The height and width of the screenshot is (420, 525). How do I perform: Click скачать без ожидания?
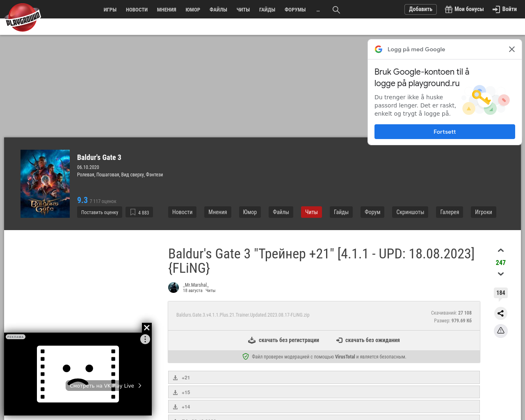(x=368, y=340)
